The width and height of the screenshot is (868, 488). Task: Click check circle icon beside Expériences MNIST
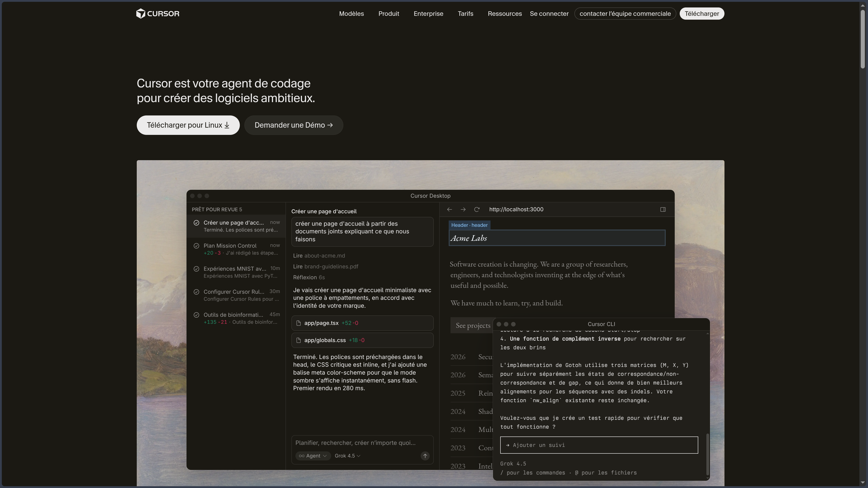196,269
